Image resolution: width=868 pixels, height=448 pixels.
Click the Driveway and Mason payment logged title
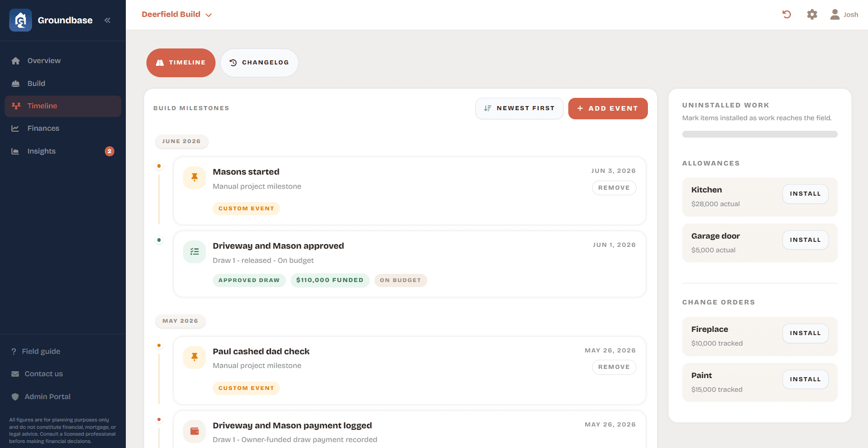point(292,426)
